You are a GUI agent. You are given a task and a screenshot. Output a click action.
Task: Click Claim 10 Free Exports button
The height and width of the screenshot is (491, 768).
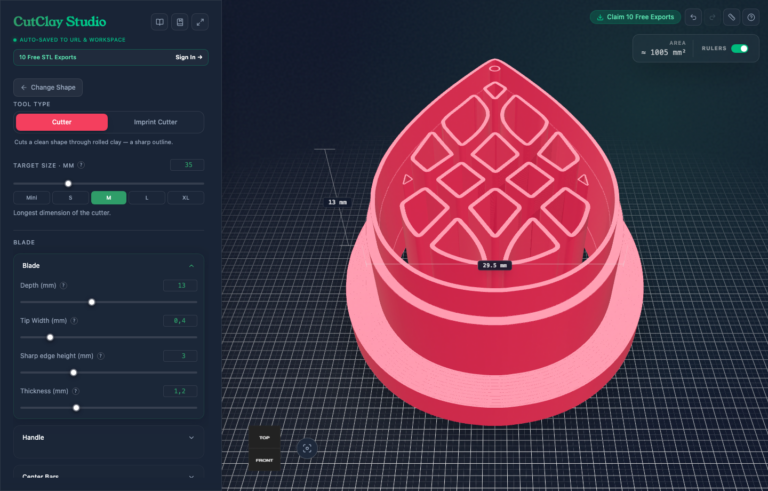click(x=635, y=17)
